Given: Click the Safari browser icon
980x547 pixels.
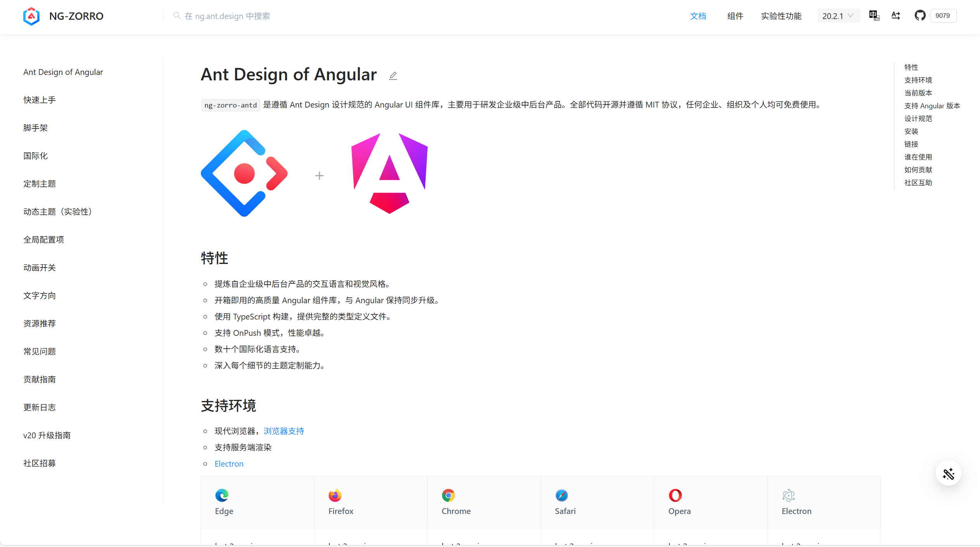Looking at the screenshot, I should (561, 495).
